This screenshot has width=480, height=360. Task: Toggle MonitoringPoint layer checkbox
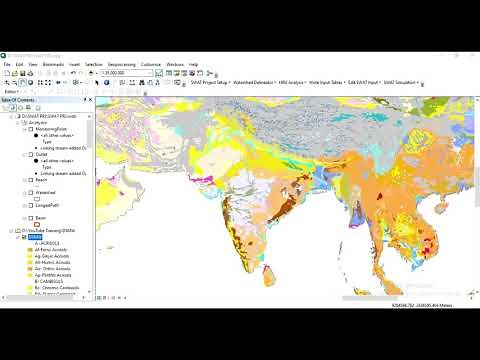click(x=31, y=129)
